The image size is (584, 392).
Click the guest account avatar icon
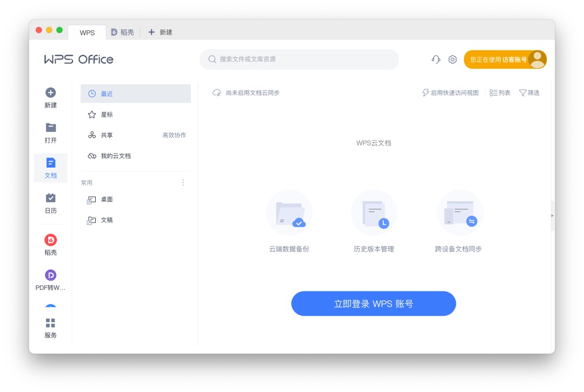537,59
